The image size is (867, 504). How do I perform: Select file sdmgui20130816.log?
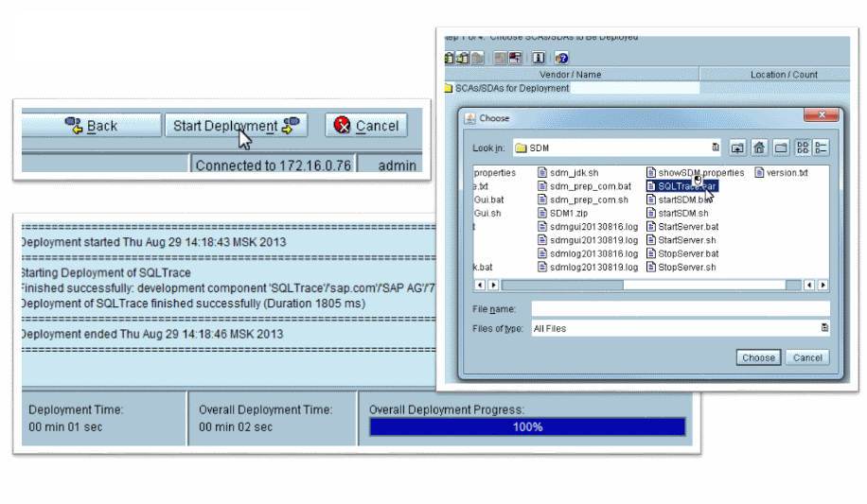click(588, 227)
